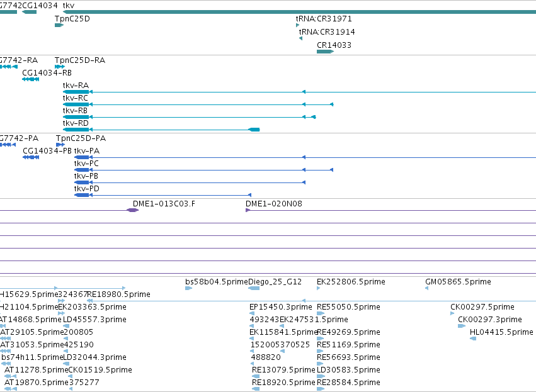Select EST LD45557.3prime
Image resolution: width=536 pixels, height=392 pixels.
point(94,320)
